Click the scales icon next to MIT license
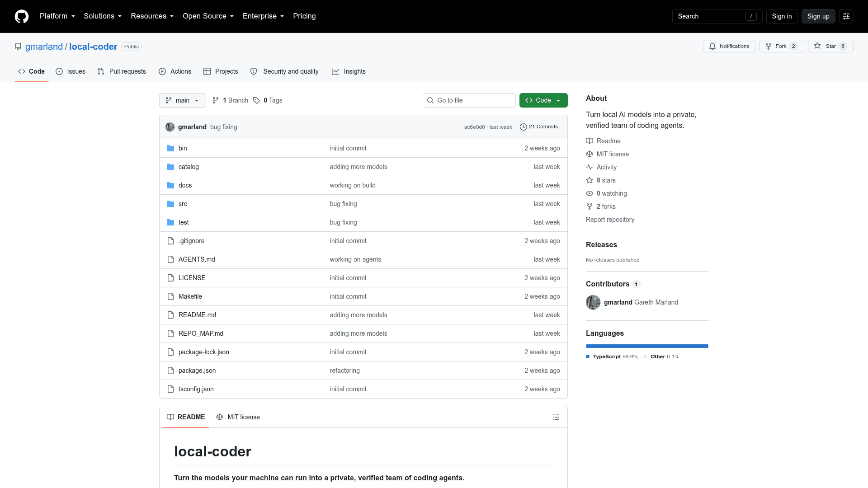This screenshot has width=868, height=488. (590, 154)
